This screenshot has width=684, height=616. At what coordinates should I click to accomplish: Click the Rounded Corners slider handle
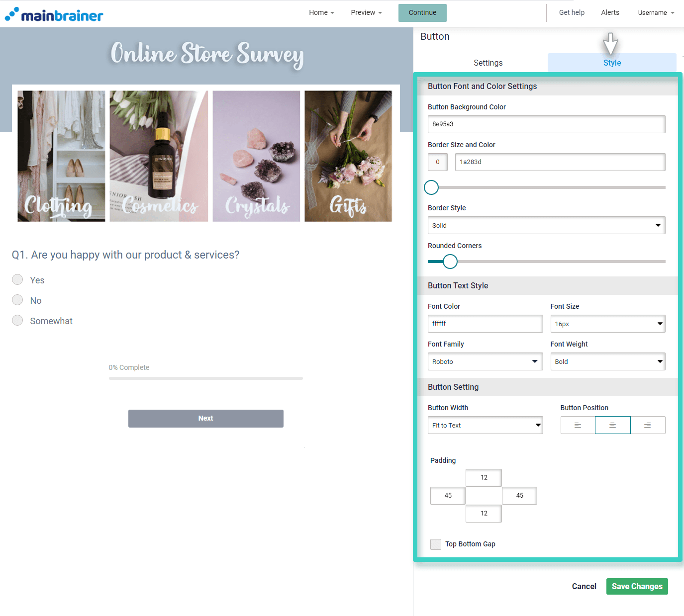coord(450,262)
